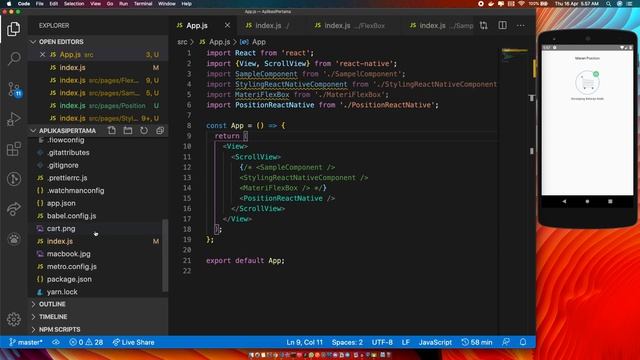Screen dimensions: 640x360
Task: Select index.js src/pages/Position in Open Editors
Action: [98, 105]
